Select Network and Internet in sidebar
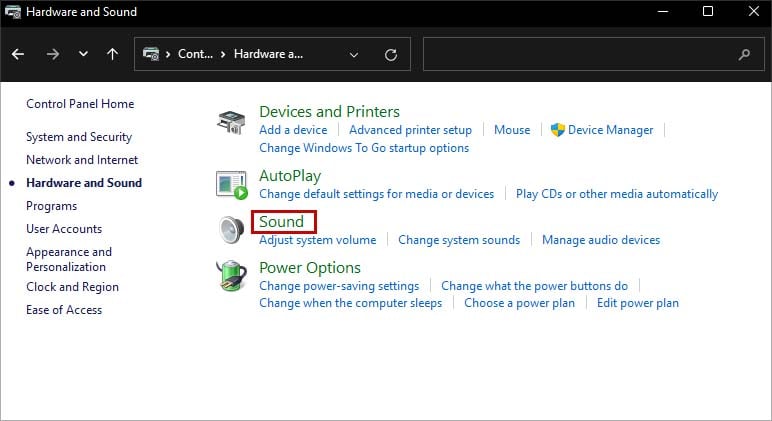772x421 pixels. pyautogui.click(x=82, y=160)
